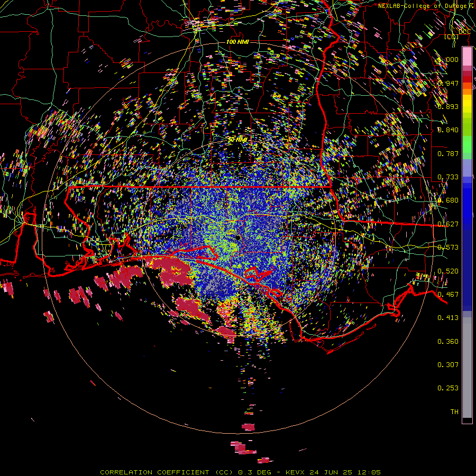The width and height of the screenshot is (476, 476).
Task: Click the 0.627 color scale value
Action: (x=448, y=224)
